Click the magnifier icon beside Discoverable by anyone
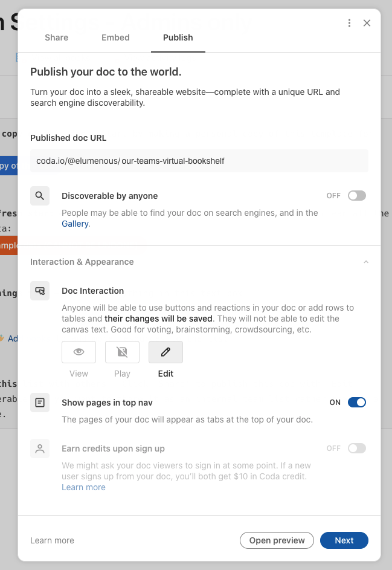 pos(40,196)
